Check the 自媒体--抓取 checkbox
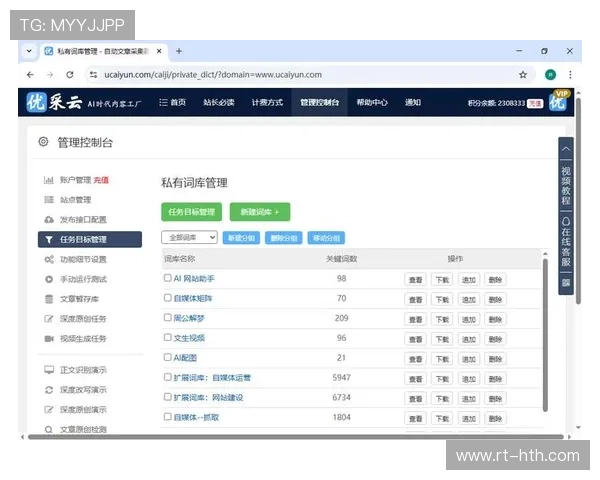The image size is (600, 480). 167,416
